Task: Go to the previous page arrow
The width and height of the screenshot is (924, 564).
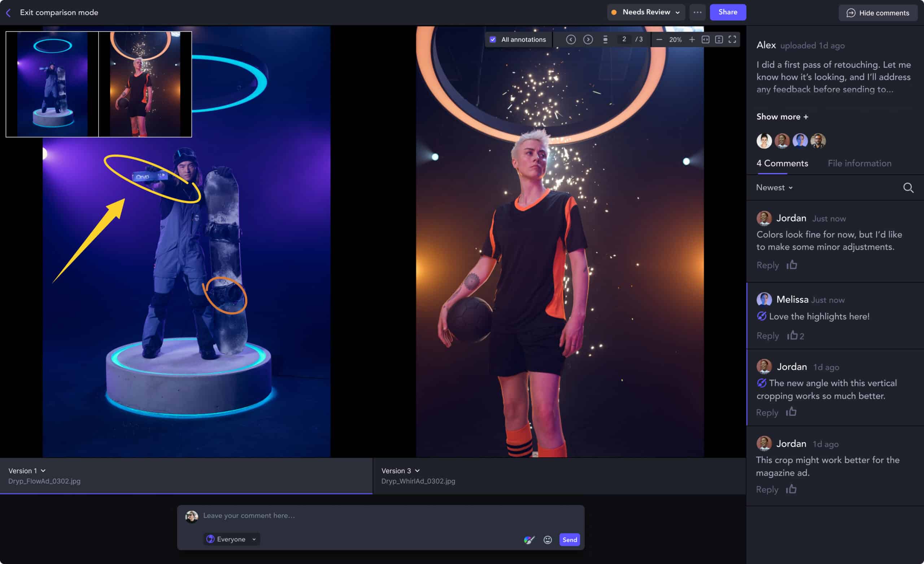Action: (571, 39)
